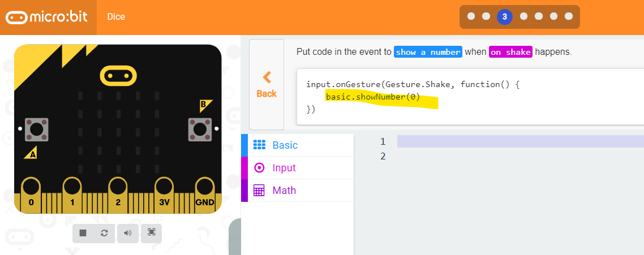Open the Basic toolbox category
This screenshot has height=255, width=644.
tap(297, 145)
